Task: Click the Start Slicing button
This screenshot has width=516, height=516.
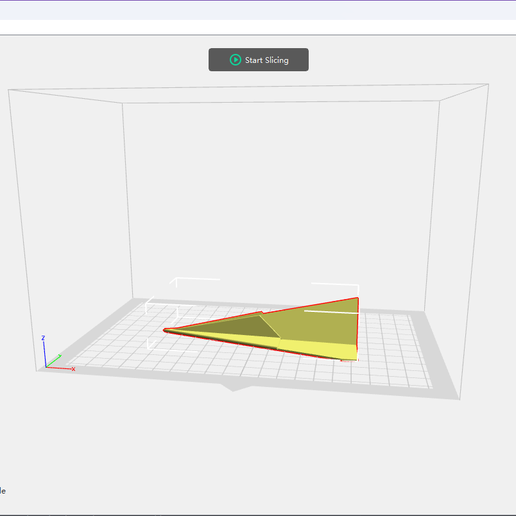Action: pos(258,60)
